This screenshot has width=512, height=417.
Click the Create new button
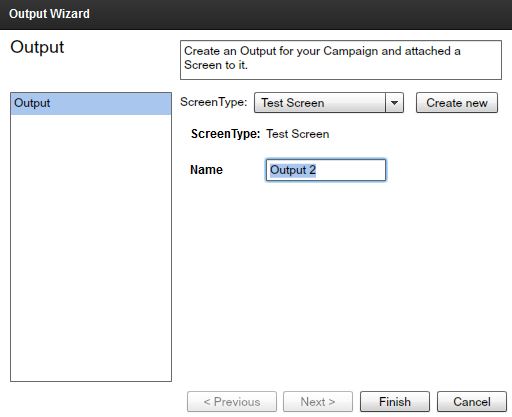[457, 103]
